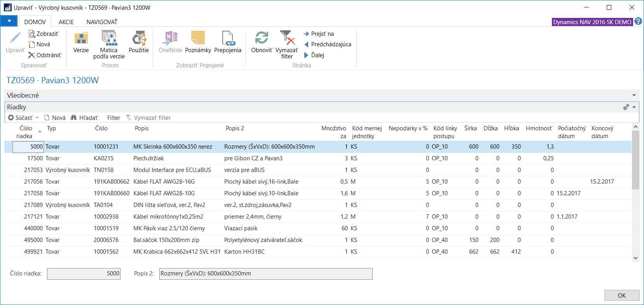The height and width of the screenshot is (305, 644).
Task: Click the Nepodarky v % column header
Action: point(408,128)
